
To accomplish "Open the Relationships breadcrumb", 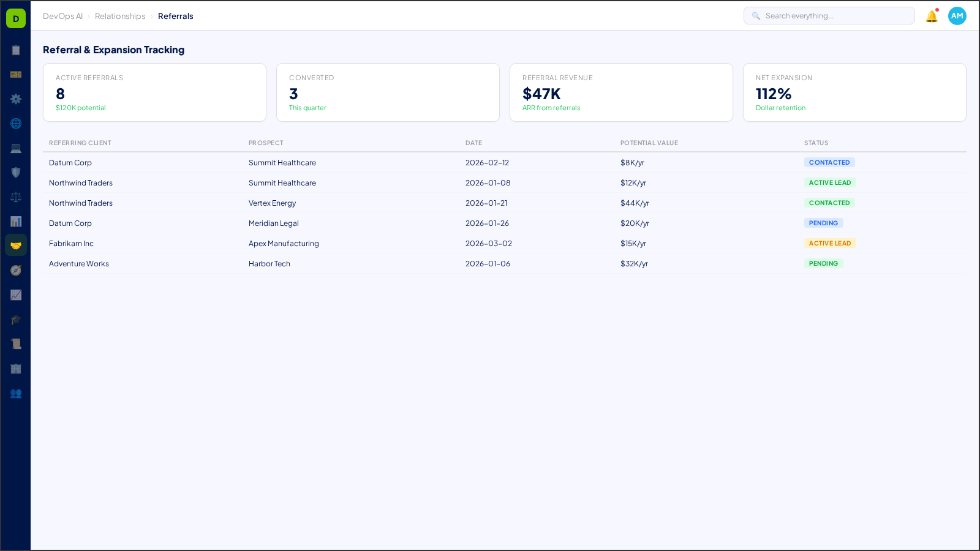I will click(x=120, y=16).
